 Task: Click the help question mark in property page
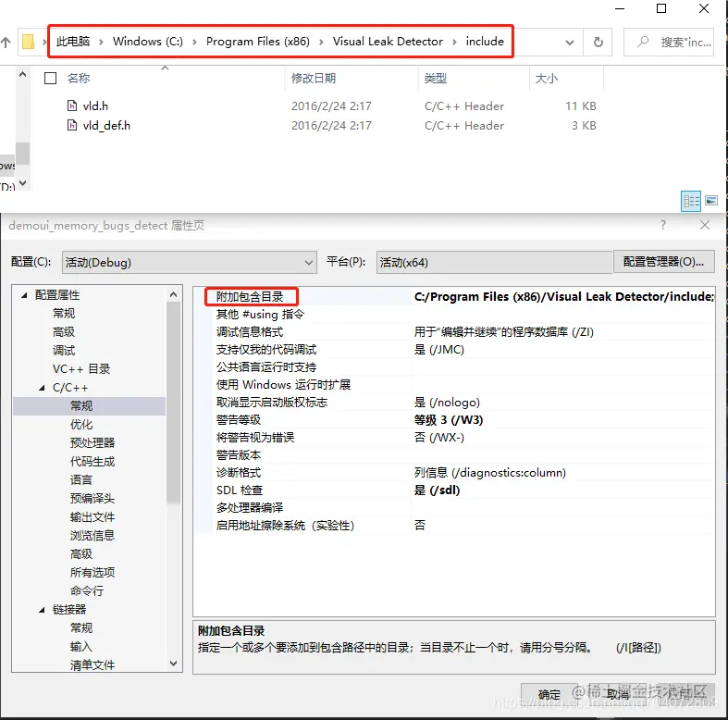pyautogui.click(x=663, y=225)
